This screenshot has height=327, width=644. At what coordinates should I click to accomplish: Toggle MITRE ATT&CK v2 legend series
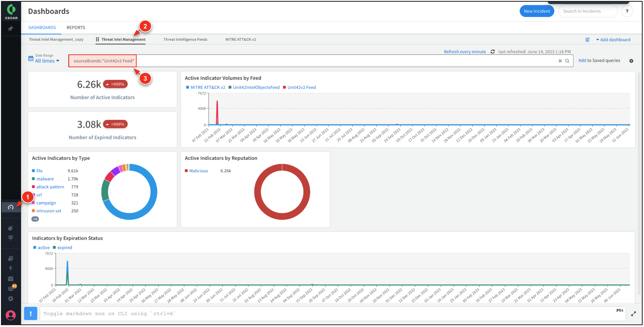coord(205,87)
